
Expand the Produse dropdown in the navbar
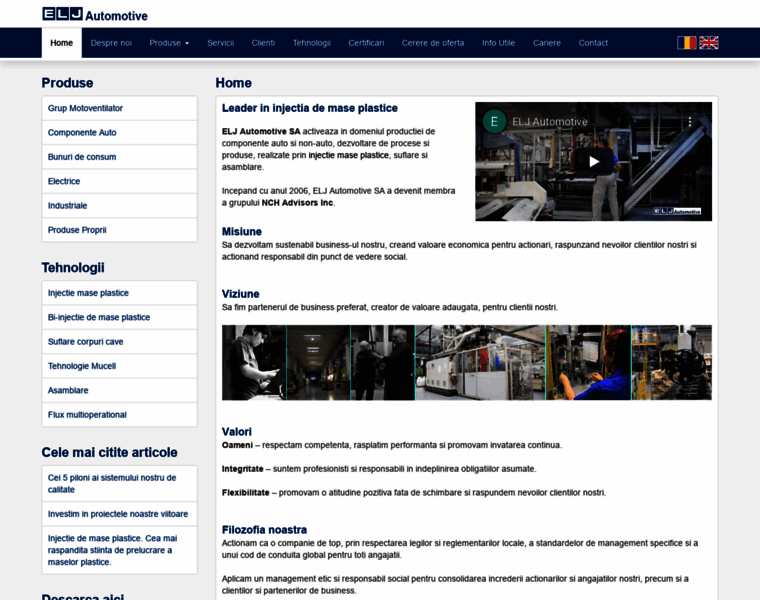tap(169, 43)
